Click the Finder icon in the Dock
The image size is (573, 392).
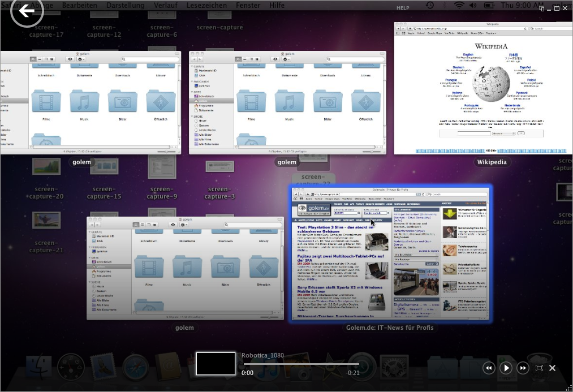[x=38, y=367]
